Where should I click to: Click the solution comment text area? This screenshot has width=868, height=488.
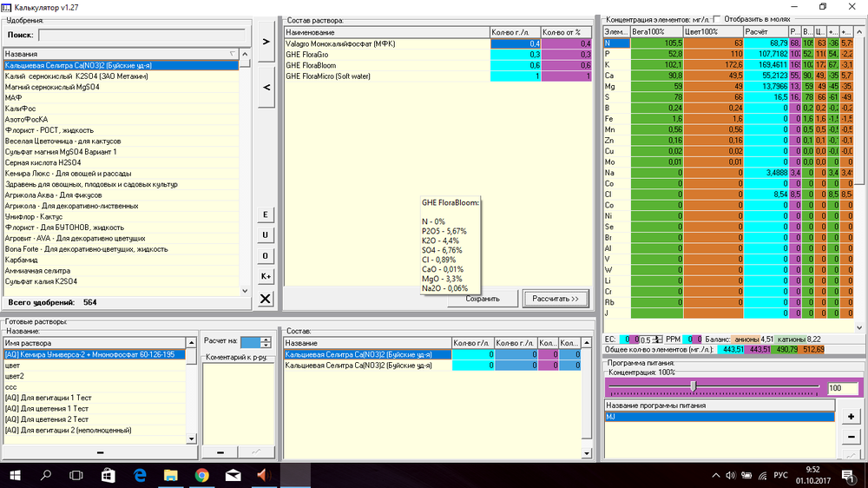coord(239,403)
